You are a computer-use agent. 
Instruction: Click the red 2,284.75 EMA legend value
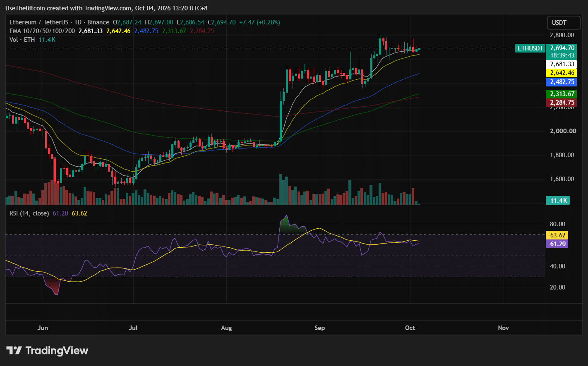coord(202,31)
